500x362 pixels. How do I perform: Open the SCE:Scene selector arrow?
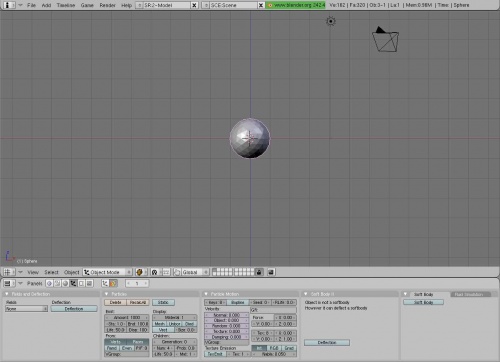pos(206,5)
